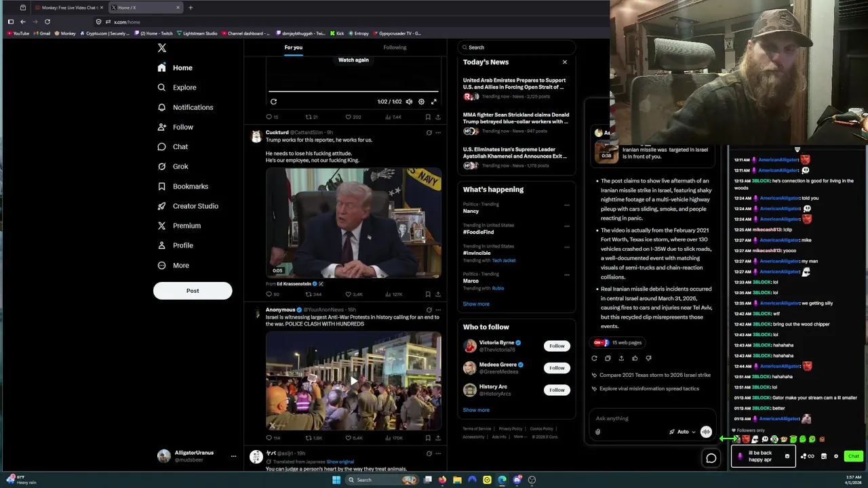The height and width of the screenshot is (488, 868).
Task: Open video playback settings gear
Action: [x=421, y=102]
